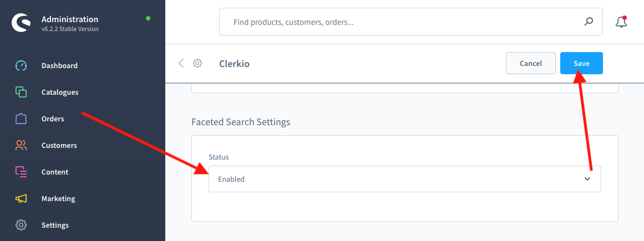Open notifications bell icon
This screenshot has width=644, height=241.
point(621,22)
